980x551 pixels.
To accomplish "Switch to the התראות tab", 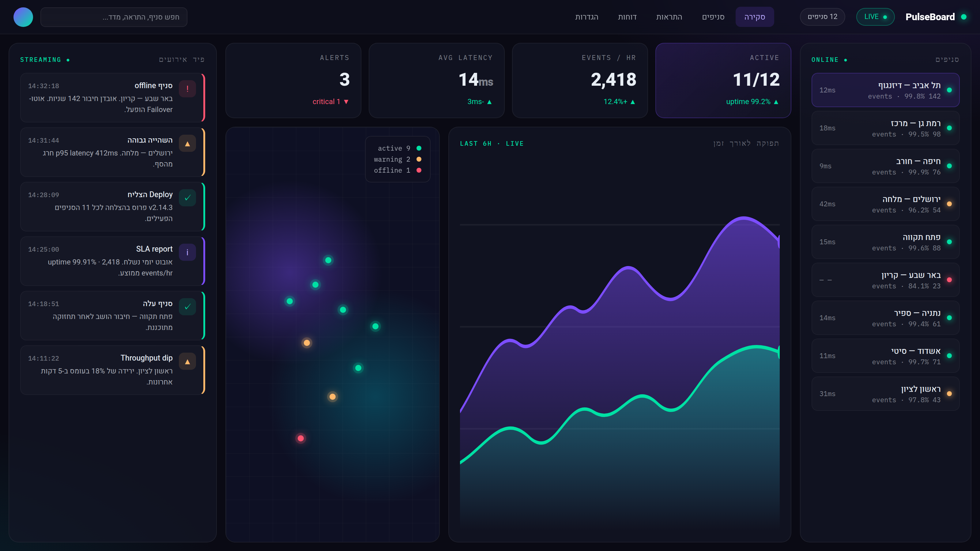I will [669, 17].
